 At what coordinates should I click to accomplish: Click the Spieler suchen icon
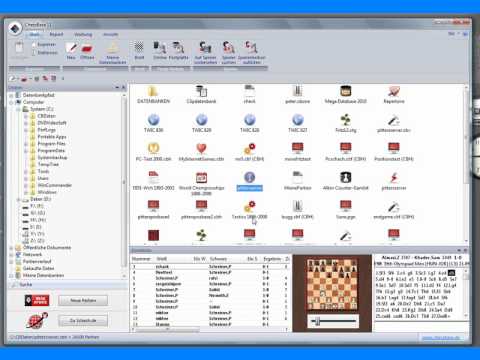[229, 47]
